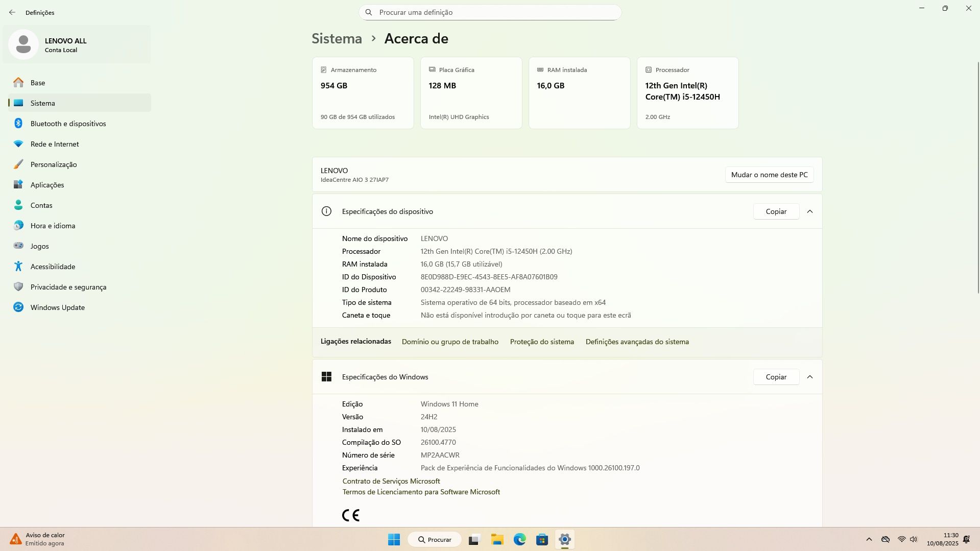Screen dimensions: 980x551
Task: Copy the Especificações do dispositivo
Action: (776, 211)
